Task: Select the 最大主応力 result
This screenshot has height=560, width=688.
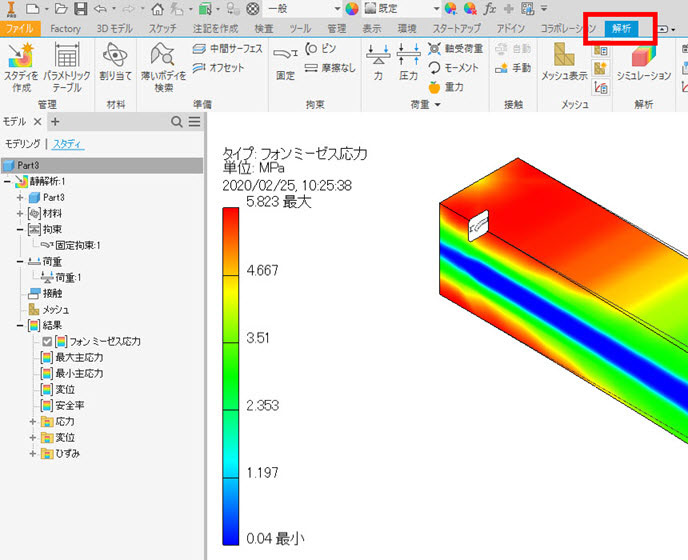Action: (x=72, y=358)
